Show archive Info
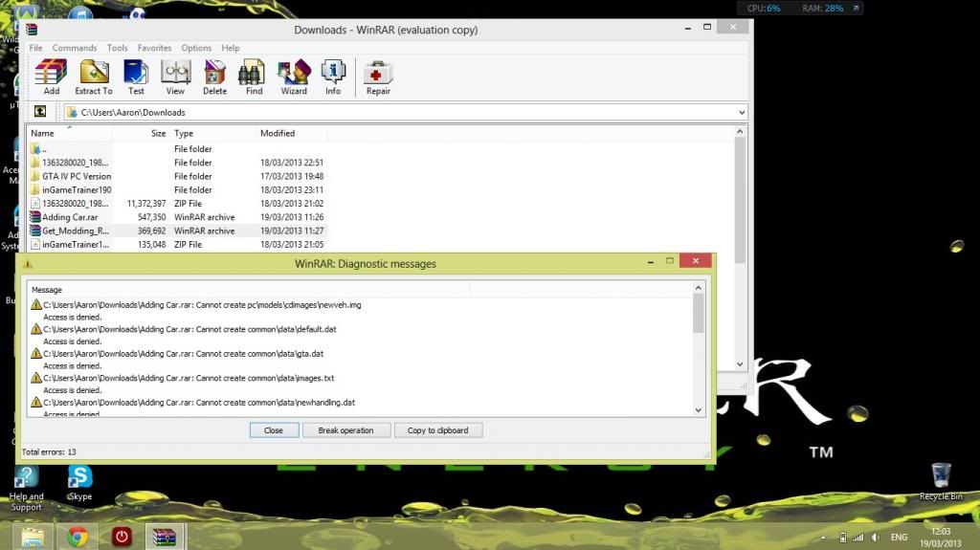 tap(333, 77)
